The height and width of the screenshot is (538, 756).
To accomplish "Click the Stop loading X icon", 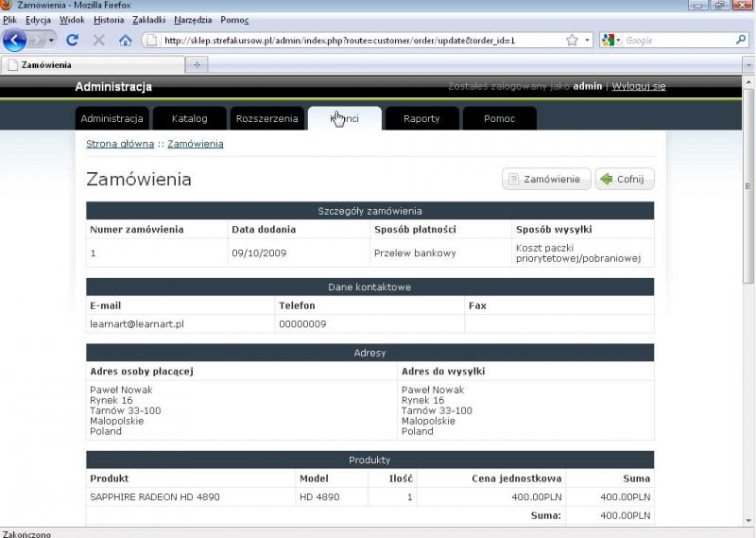I will pyautogui.click(x=98, y=41).
